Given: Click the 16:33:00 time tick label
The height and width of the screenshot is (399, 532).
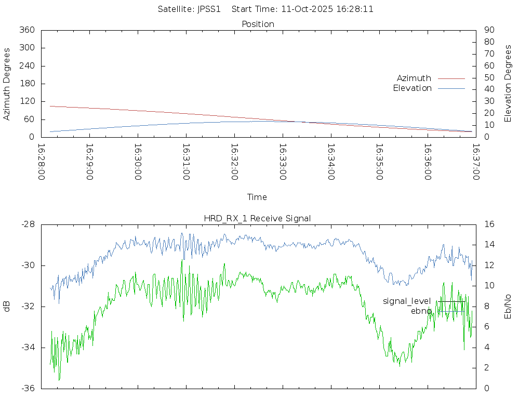Looking at the screenshot, I should click(282, 162).
